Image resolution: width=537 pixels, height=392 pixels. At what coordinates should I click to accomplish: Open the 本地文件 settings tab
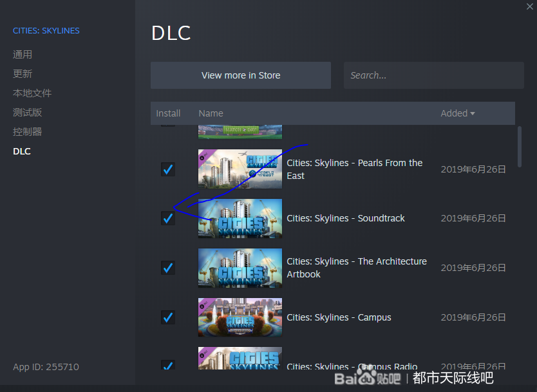pyautogui.click(x=32, y=93)
